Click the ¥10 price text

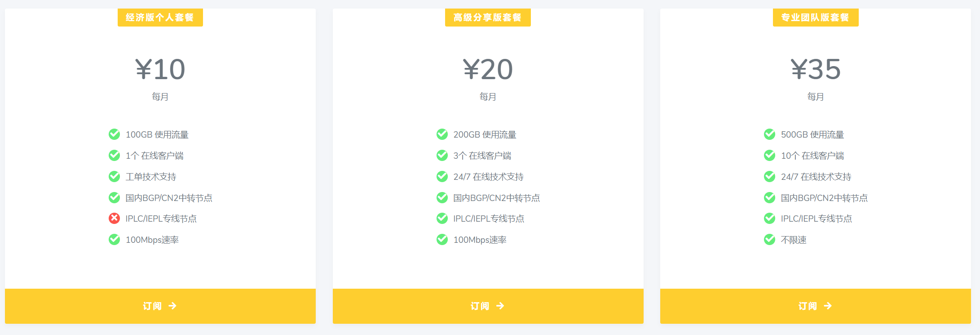click(160, 69)
